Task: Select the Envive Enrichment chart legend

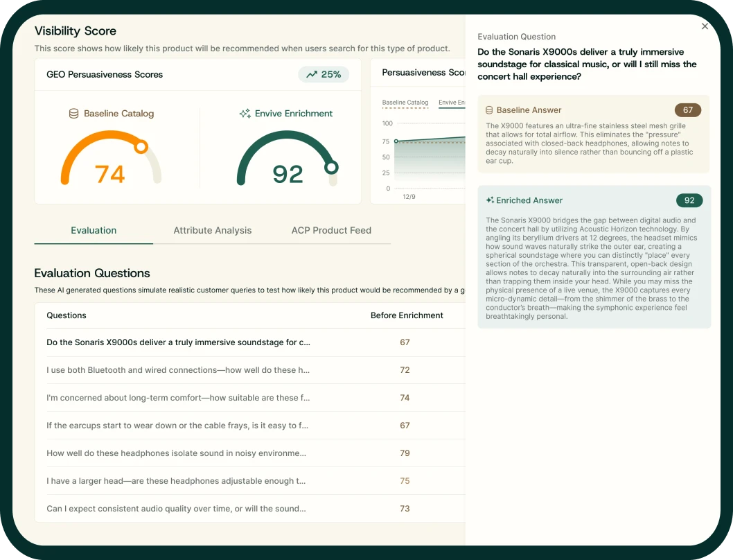Action: (452, 103)
